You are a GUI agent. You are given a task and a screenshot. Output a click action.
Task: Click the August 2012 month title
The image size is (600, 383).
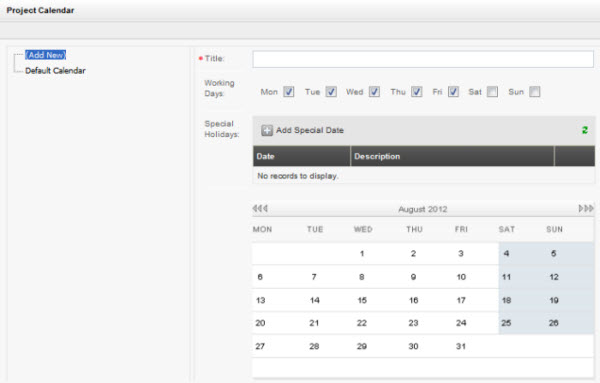(x=423, y=209)
